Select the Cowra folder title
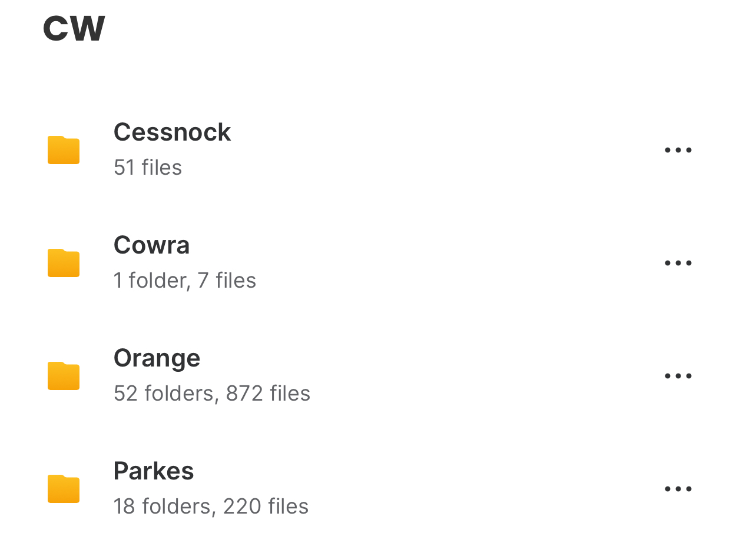756x543 pixels. [151, 245]
